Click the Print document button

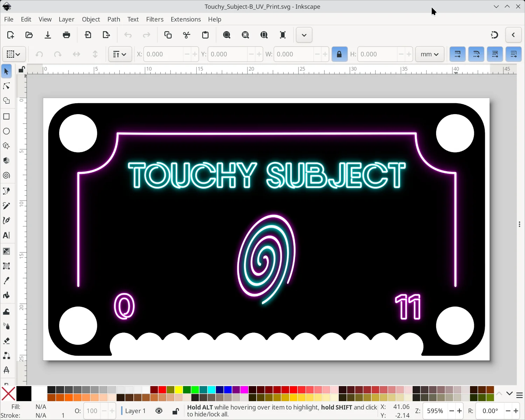[66, 35]
